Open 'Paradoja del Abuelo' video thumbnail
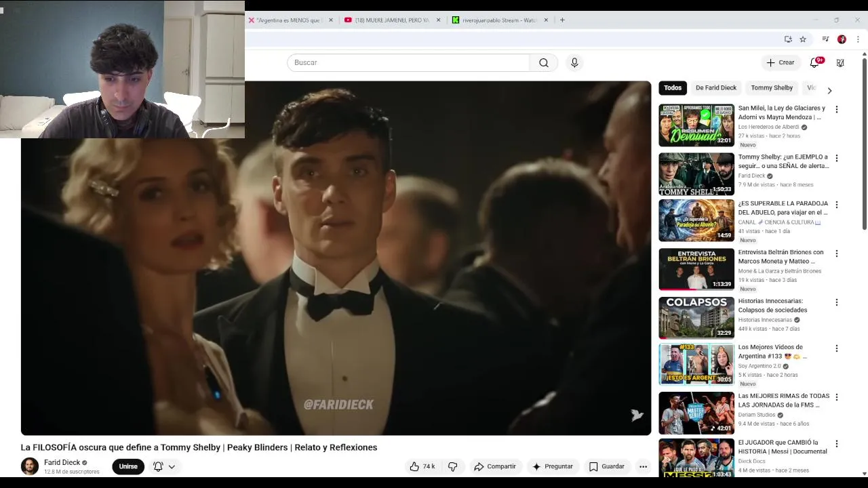Screen dimensions: 868x488 (696, 220)
